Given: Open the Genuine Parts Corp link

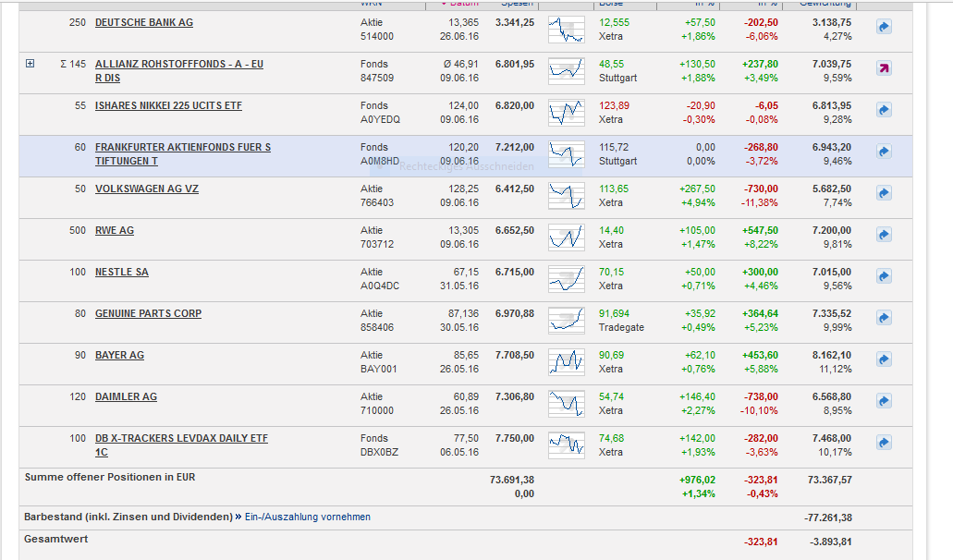Looking at the screenshot, I should [x=148, y=313].
